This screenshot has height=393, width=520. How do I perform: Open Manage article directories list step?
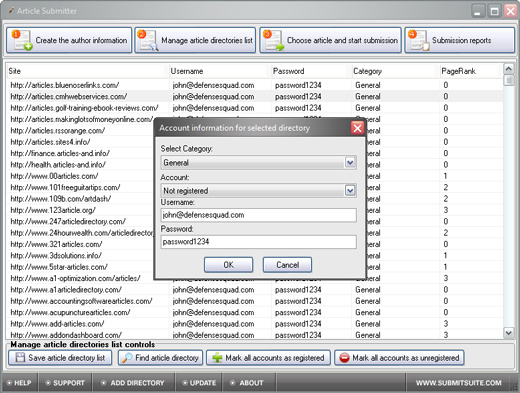click(x=195, y=40)
